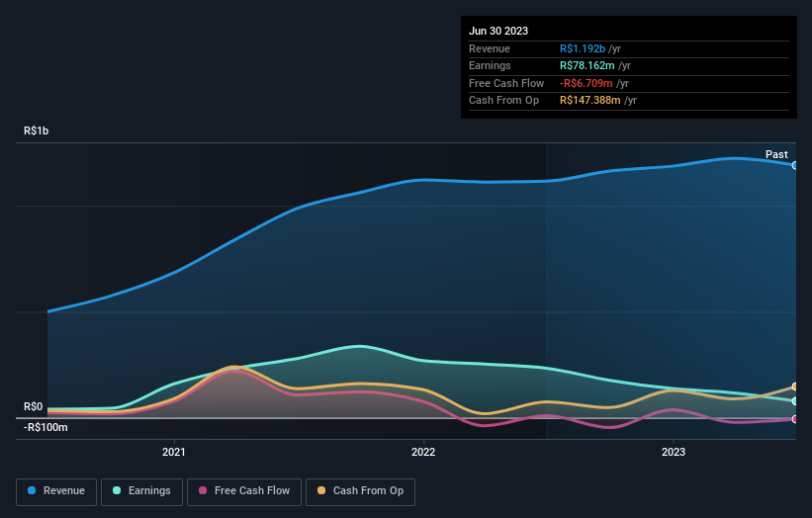Select the Cash From Op end data point
The image size is (812, 518).
794,387
